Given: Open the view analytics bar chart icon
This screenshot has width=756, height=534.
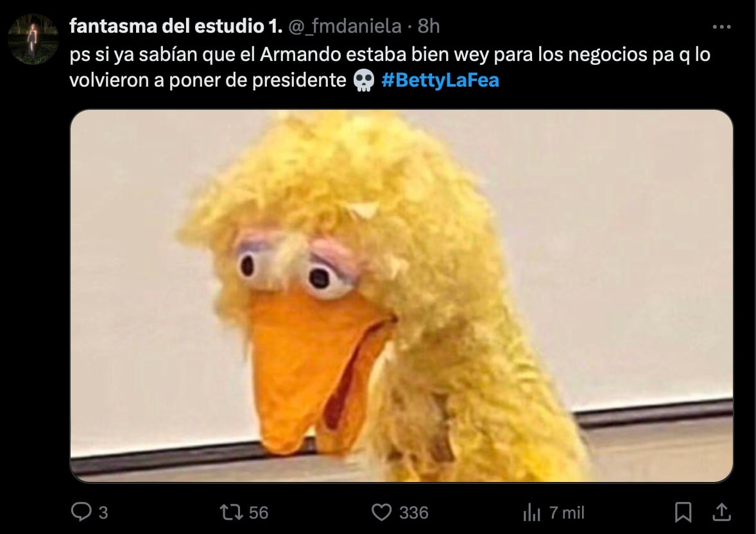Looking at the screenshot, I should [532, 512].
